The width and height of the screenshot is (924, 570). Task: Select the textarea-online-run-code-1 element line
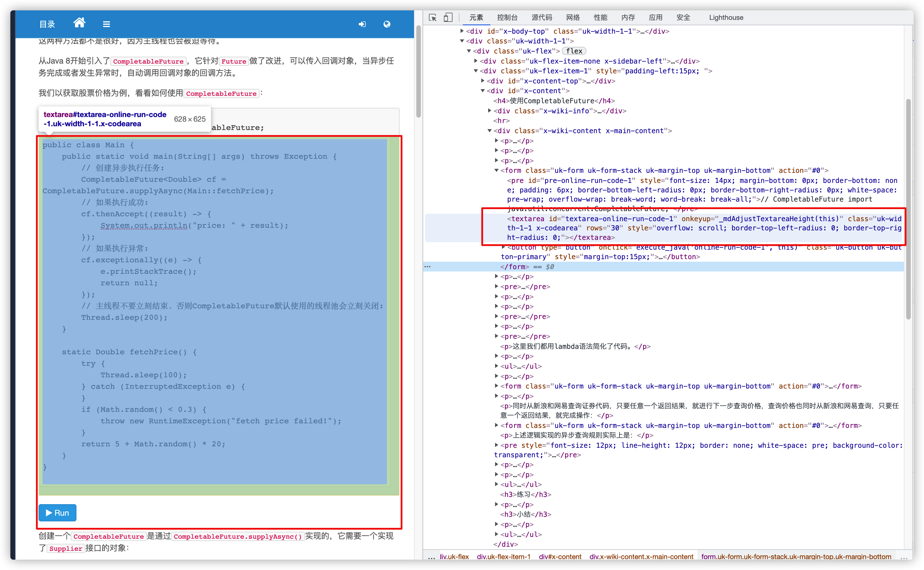click(x=704, y=228)
